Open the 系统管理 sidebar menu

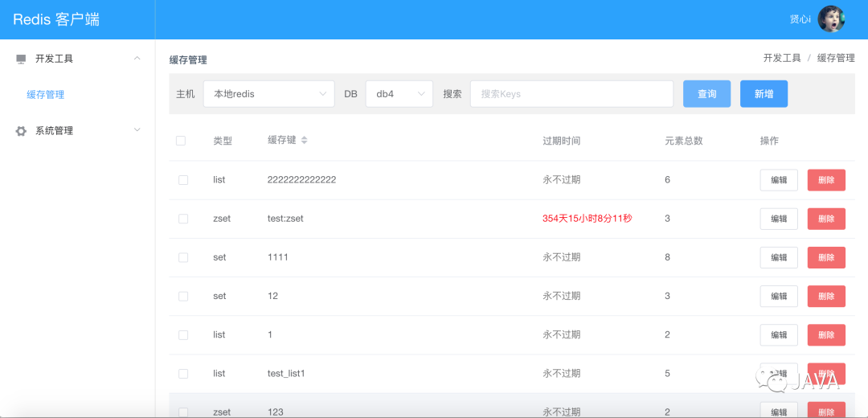77,131
